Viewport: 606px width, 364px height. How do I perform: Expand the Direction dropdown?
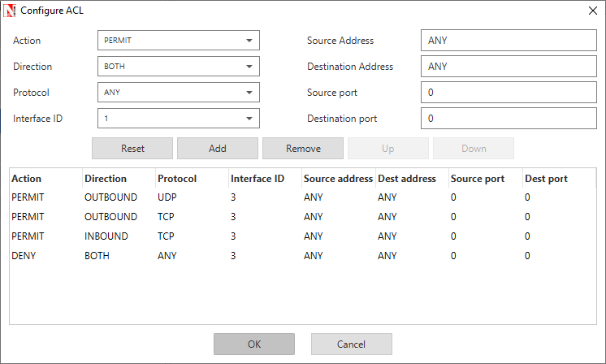click(178, 67)
